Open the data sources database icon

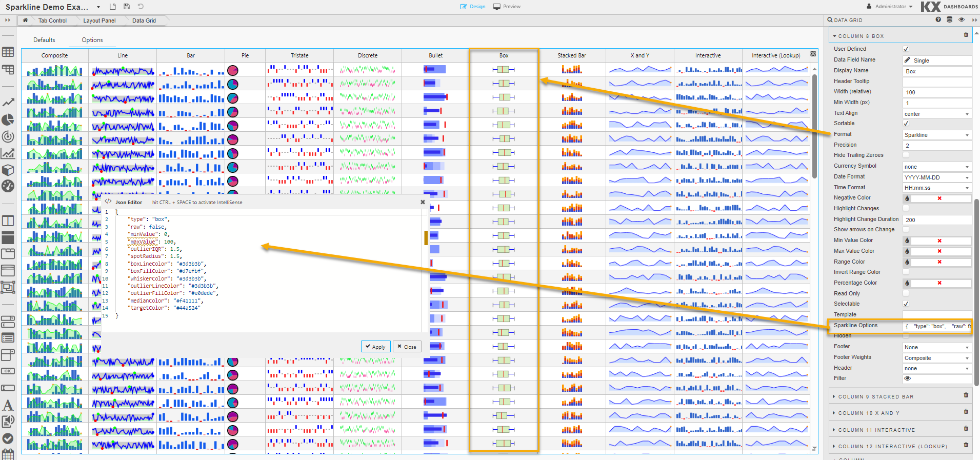pyautogui.click(x=949, y=19)
